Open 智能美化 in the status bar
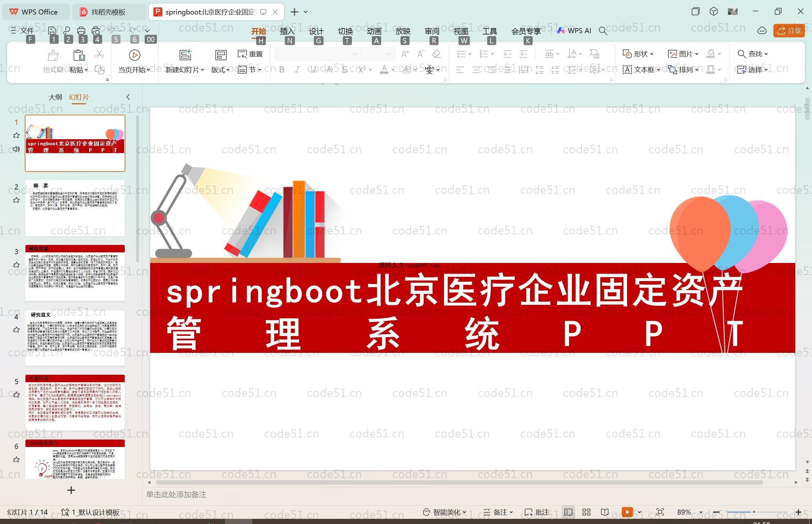Viewport: 812px width, 524px height. [444, 512]
